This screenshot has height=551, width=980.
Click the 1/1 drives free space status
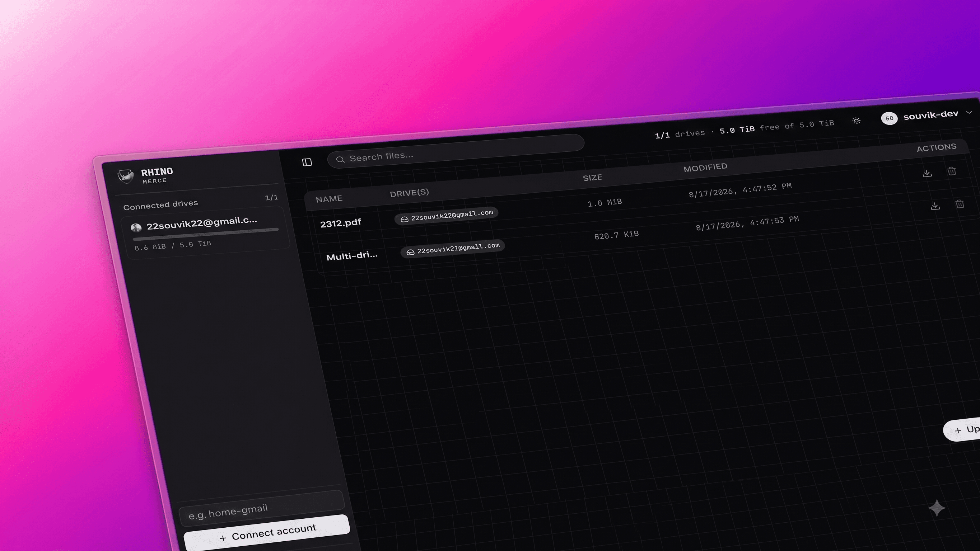[x=744, y=129]
